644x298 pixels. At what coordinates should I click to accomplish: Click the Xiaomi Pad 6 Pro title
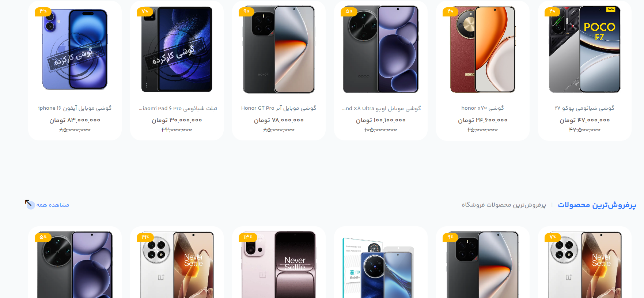[x=178, y=109]
